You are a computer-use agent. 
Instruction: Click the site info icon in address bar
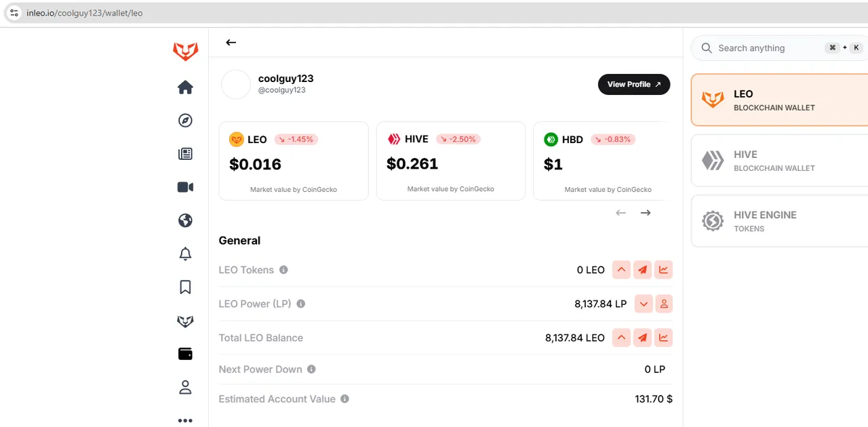14,13
